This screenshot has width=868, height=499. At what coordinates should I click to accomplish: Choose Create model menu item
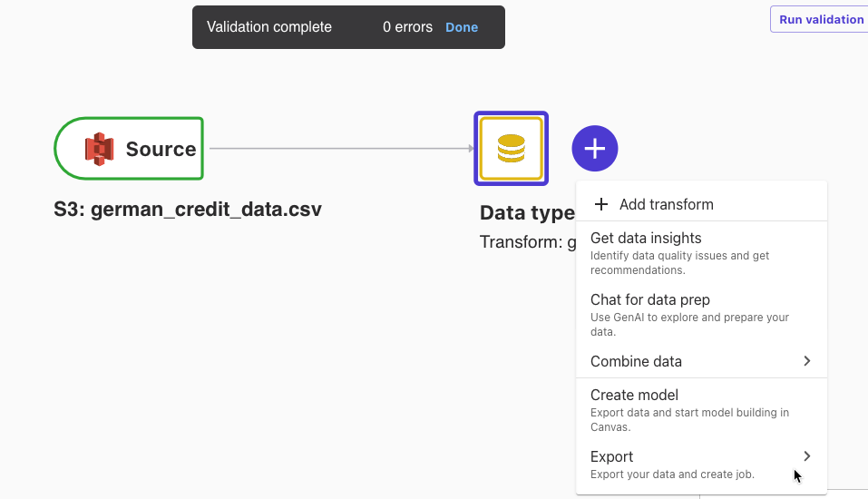701,410
